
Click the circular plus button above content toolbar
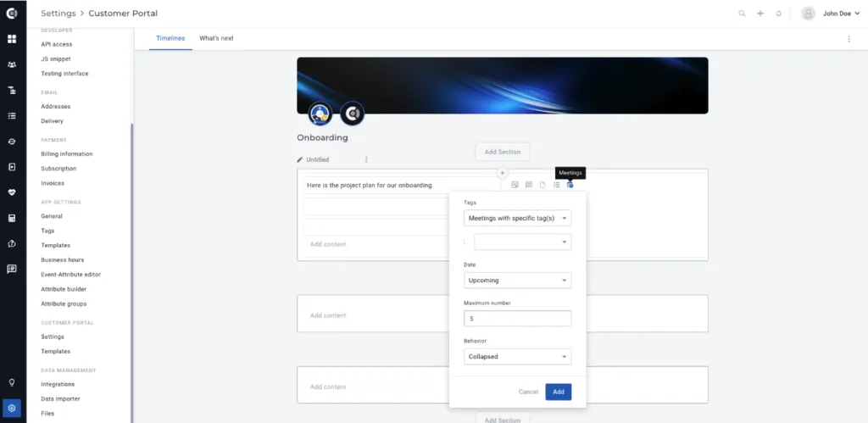click(502, 173)
